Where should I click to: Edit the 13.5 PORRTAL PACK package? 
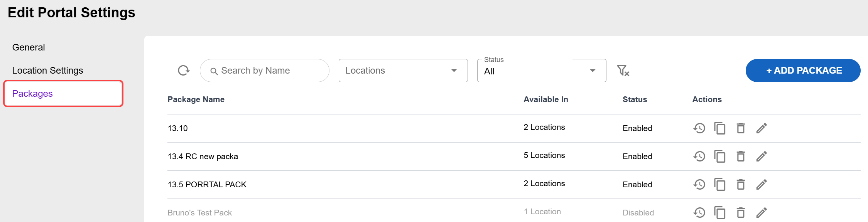click(762, 185)
